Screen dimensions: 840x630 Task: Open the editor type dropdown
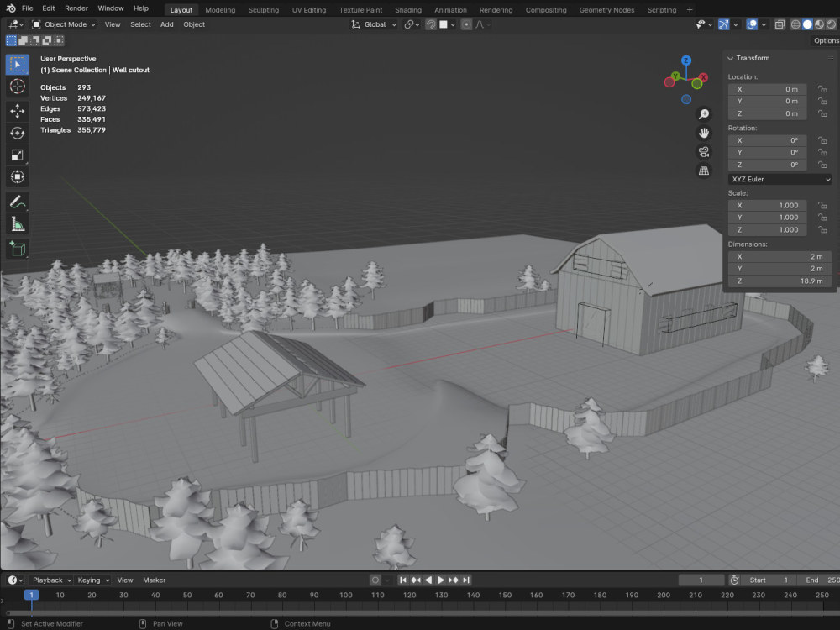[x=15, y=24]
